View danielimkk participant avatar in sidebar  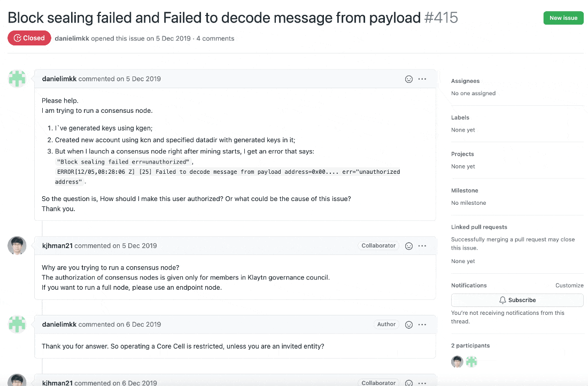pyautogui.click(x=471, y=361)
